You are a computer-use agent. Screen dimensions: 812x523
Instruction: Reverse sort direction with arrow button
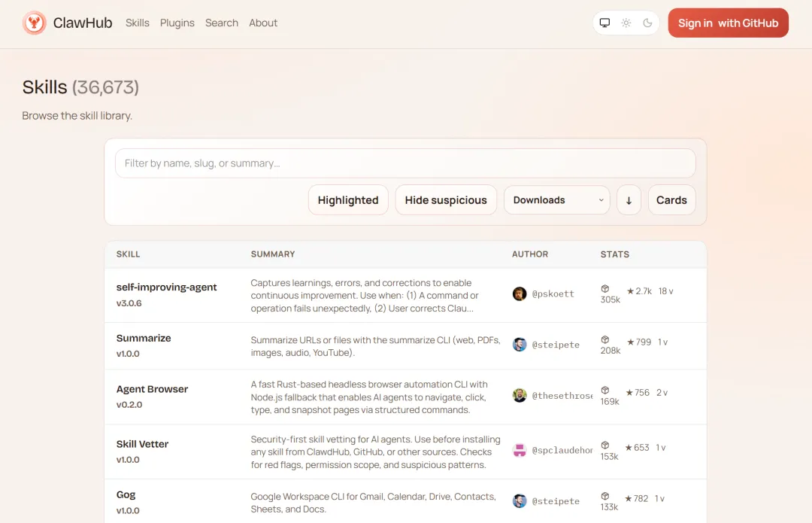pyautogui.click(x=629, y=200)
